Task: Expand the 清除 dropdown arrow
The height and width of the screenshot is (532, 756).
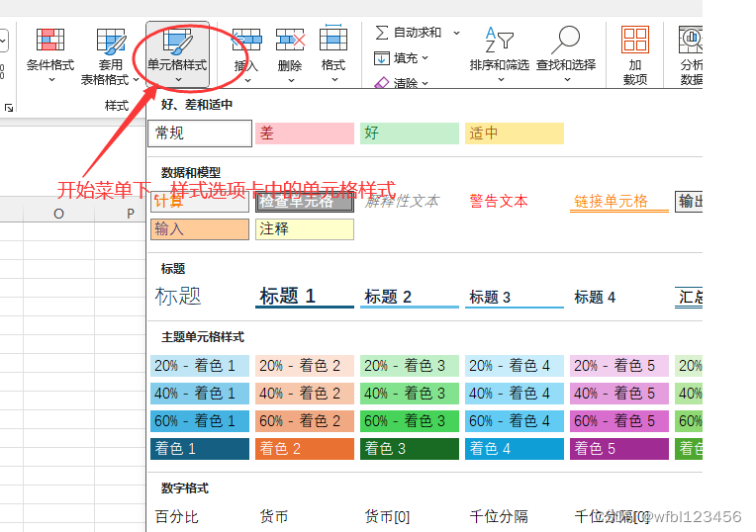Action: click(425, 83)
